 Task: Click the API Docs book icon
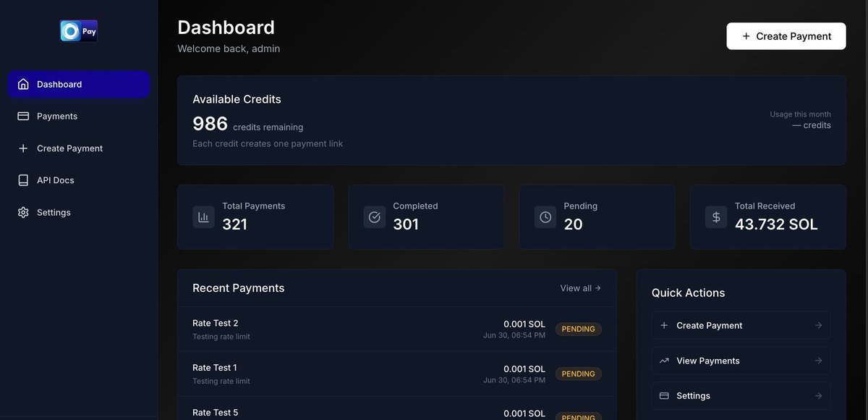tap(23, 180)
